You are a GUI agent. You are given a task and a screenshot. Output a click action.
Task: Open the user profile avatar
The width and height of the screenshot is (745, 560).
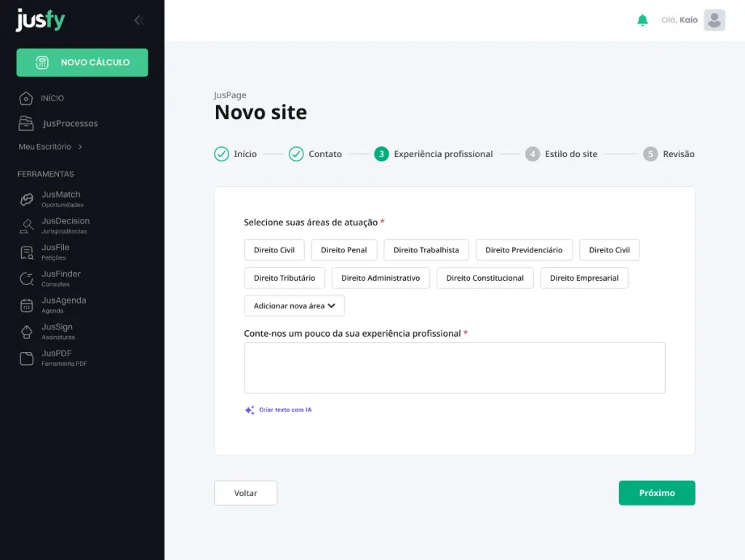714,20
